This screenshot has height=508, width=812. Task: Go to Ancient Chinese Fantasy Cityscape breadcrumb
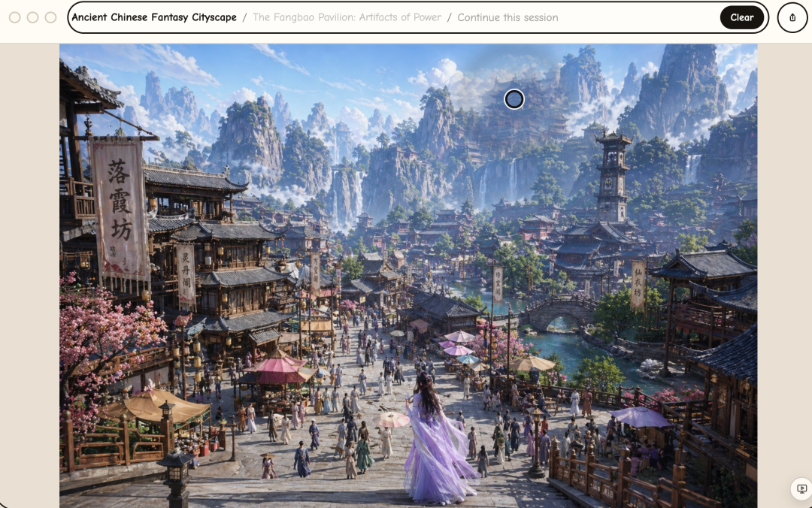coord(154,17)
